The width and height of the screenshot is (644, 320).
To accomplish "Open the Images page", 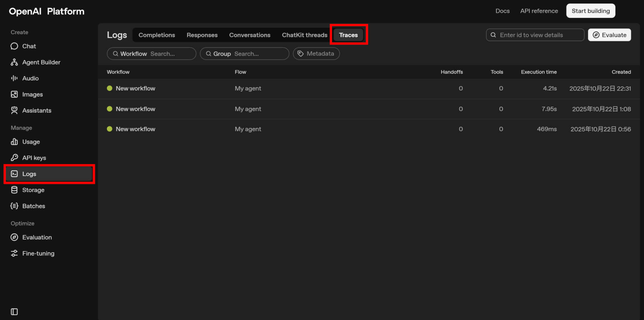I will pos(32,94).
